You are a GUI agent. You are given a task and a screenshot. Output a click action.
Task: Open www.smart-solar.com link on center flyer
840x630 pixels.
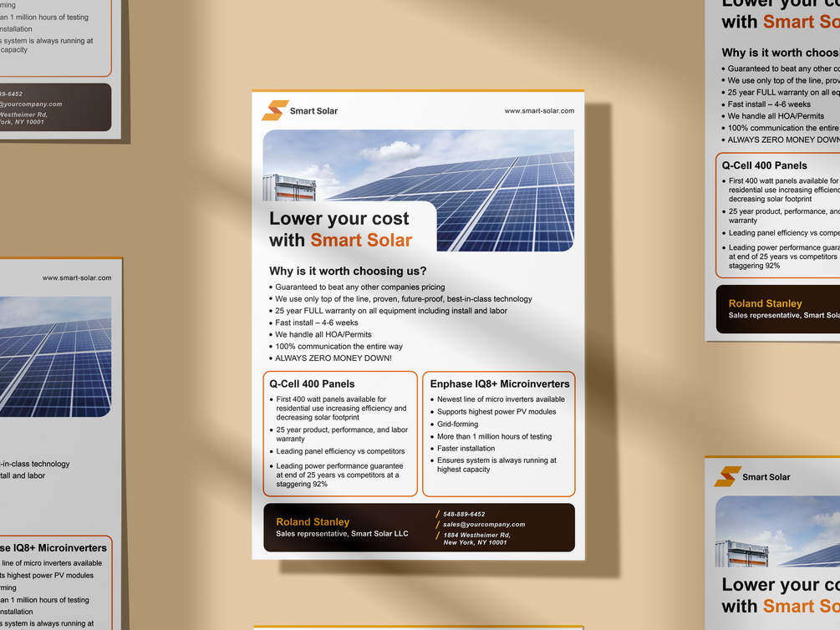click(539, 111)
